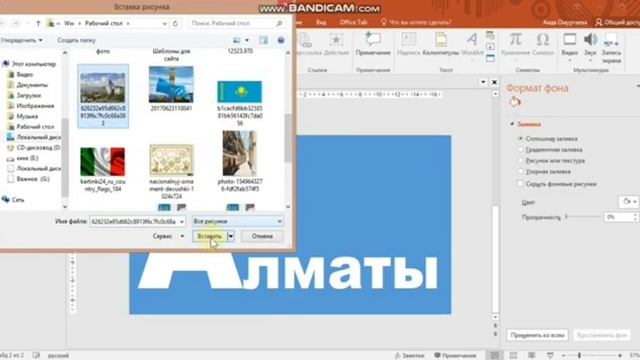Click the Отмена cancel button
The height and width of the screenshot is (360, 640).
262,236
